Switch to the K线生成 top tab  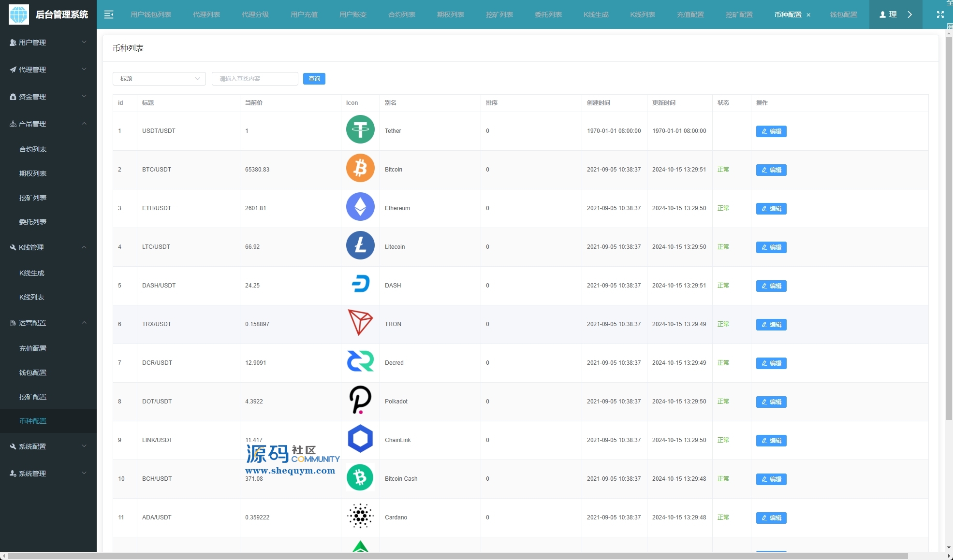point(596,14)
